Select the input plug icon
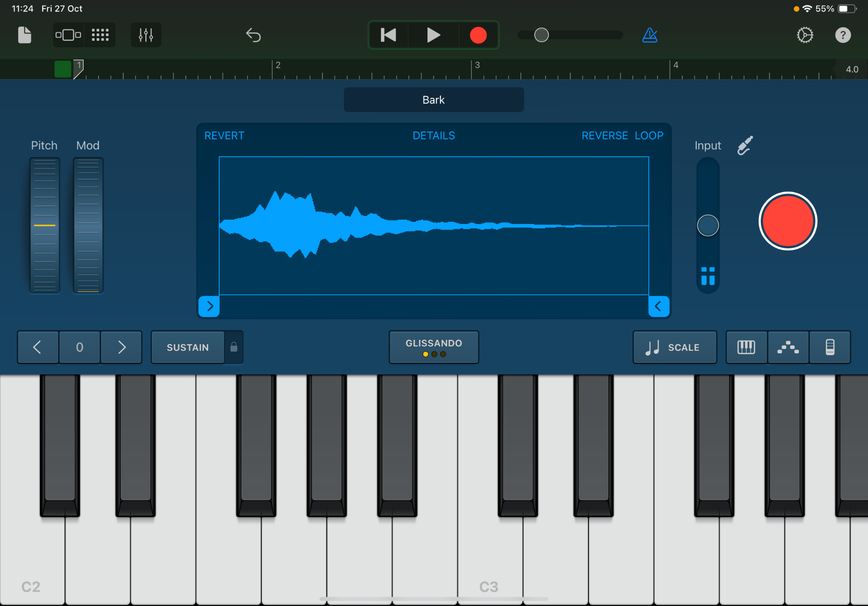868x606 pixels. coord(745,145)
